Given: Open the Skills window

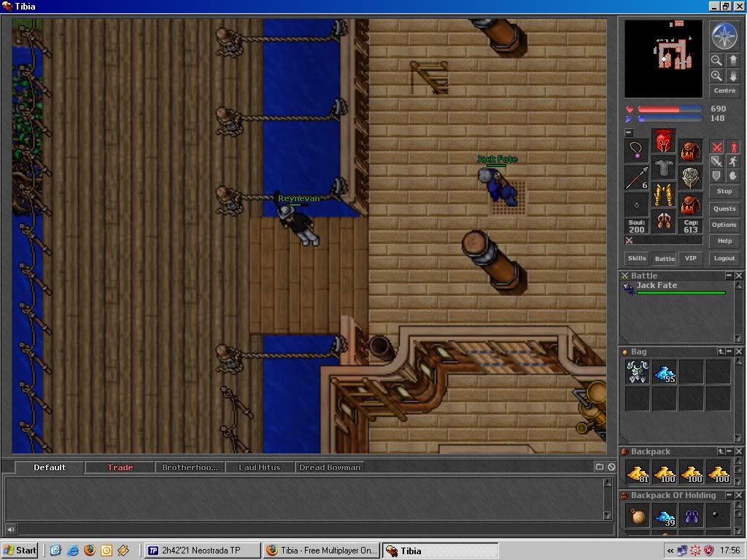Looking at the screenshot, I should click(x=637, y=258).
